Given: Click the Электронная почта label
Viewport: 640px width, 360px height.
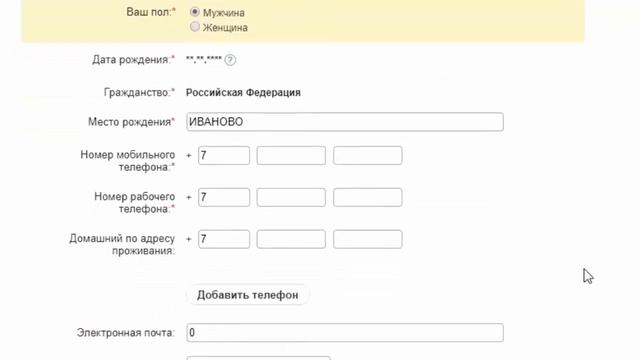Looking at the screenshot, I should tap(126, 333).
